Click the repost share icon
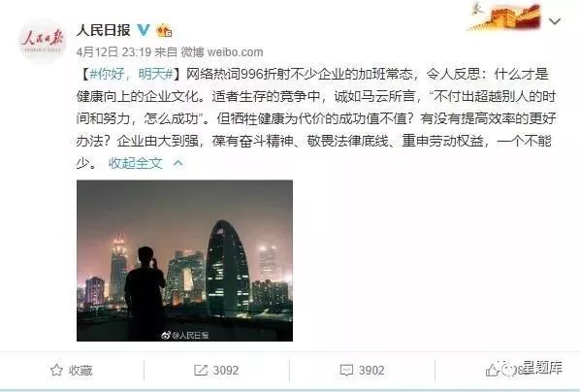 coord(201,370)
